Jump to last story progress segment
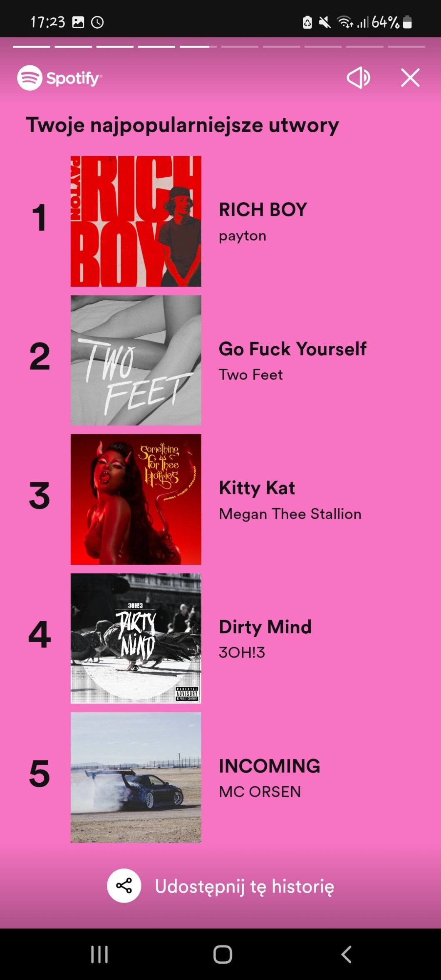Viewport: 441px width, 980px height. [x=406, y=47]
